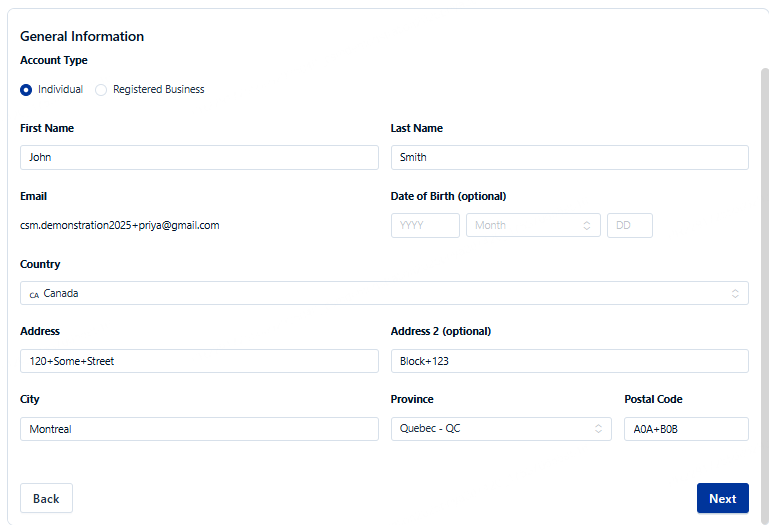Open the Country dropdown showing Canada
This screenshot has height=525, width=769.
coord(384,293)
